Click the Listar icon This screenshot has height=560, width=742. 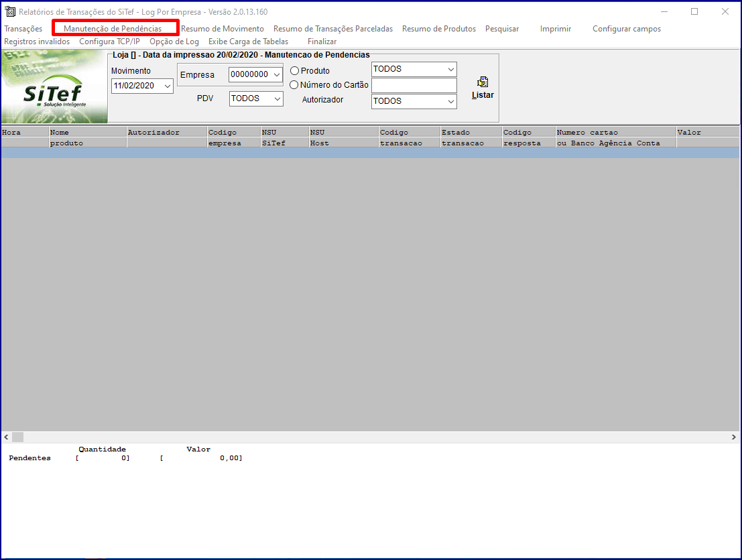pos(482,82)
